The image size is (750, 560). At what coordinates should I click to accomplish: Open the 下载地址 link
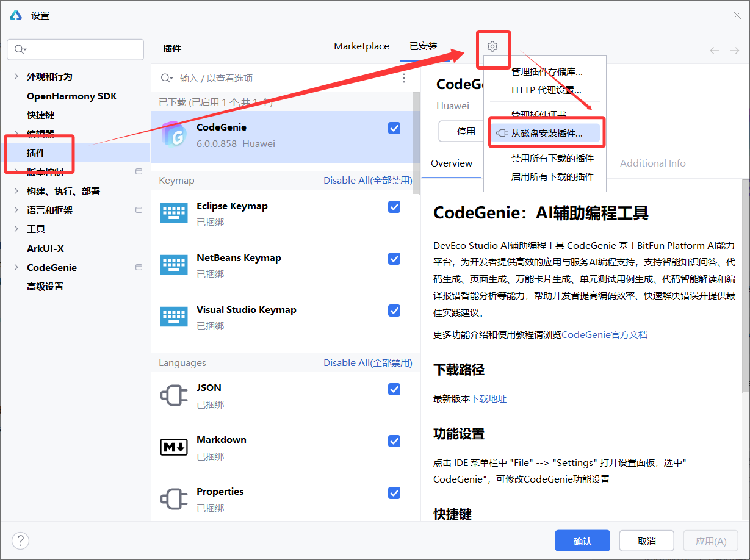point(488,399)
